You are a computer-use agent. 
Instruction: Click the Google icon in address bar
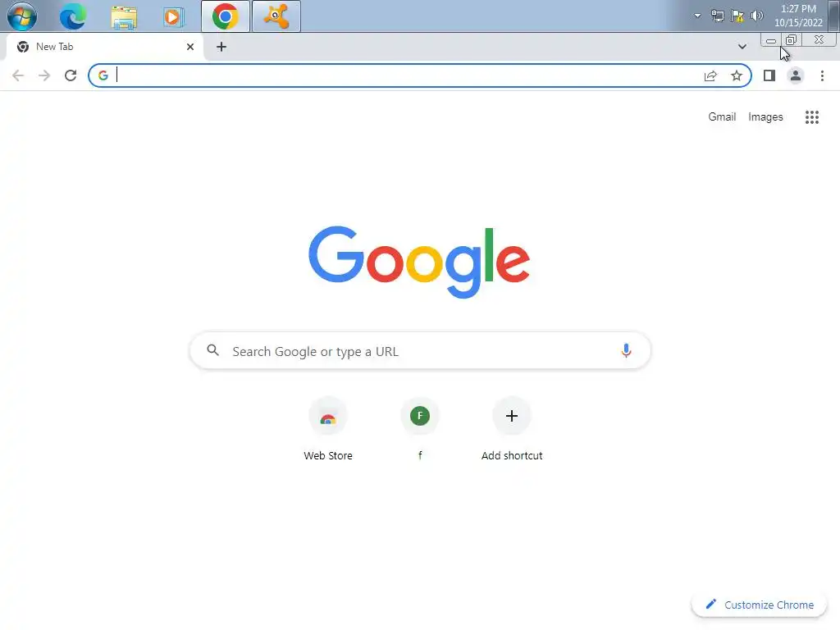[x=103, y=75]
